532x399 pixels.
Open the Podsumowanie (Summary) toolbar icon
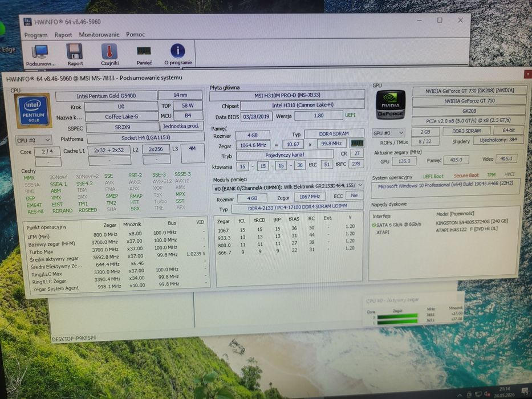(x=40, y=55)
